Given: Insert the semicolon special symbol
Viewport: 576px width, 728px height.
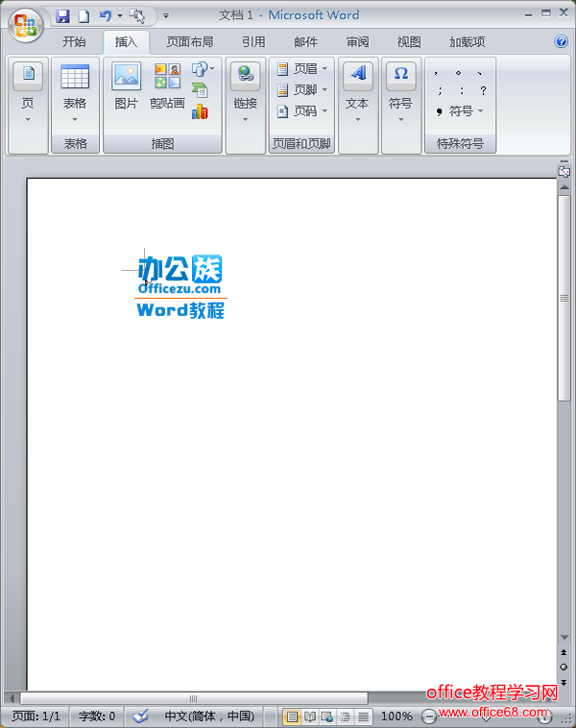Looking at the screenshot, I should 440,90.
